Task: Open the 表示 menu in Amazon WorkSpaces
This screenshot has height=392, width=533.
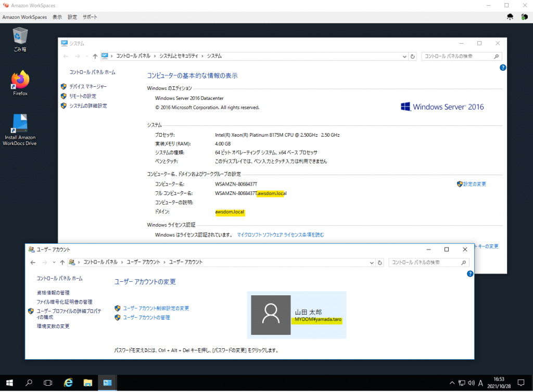Action: pos(57,17)
